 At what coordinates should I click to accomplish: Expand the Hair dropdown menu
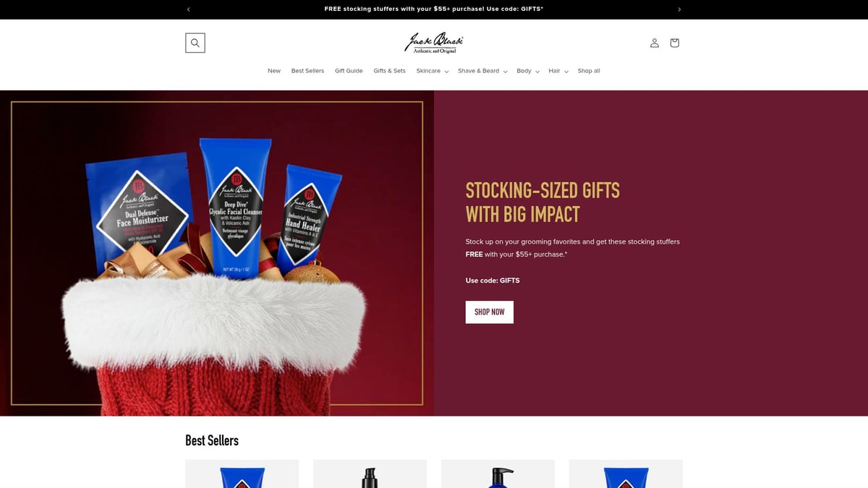click(558, 71)
